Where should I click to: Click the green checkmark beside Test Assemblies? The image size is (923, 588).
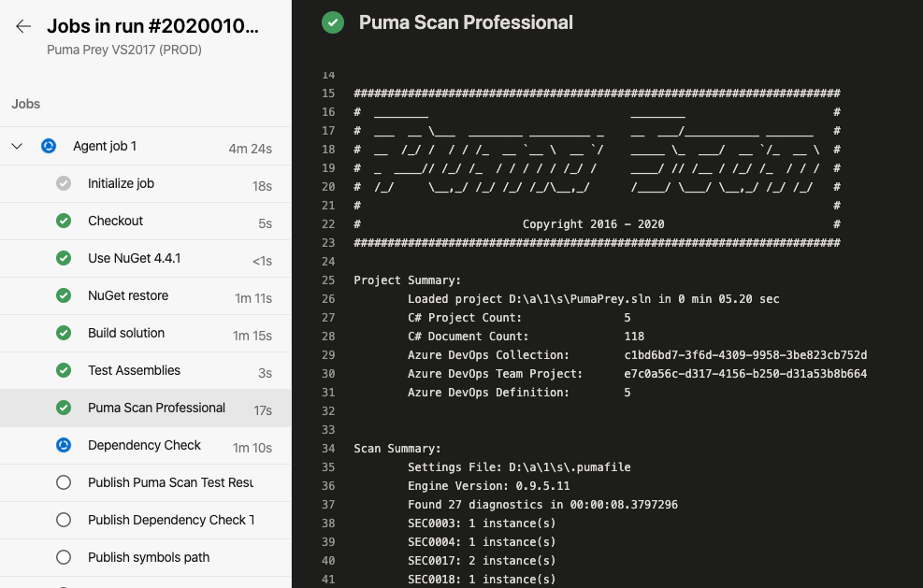point(63,371)
